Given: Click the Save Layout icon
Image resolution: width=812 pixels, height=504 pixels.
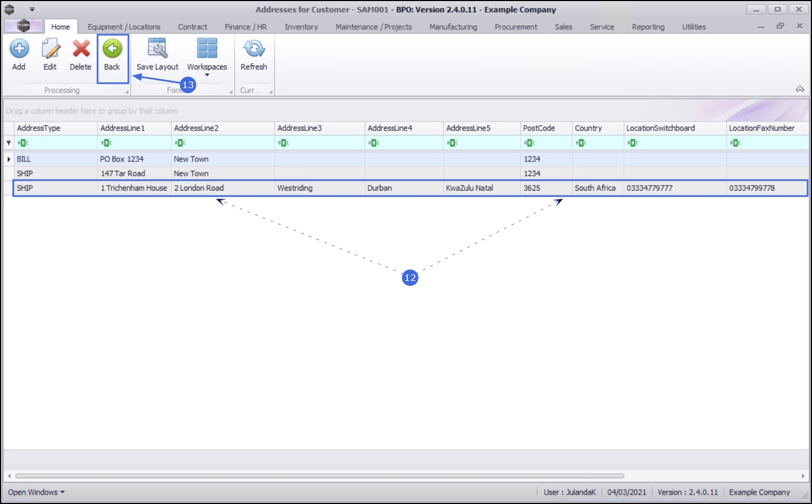Looking at the screenshot, I should [158, 49].
